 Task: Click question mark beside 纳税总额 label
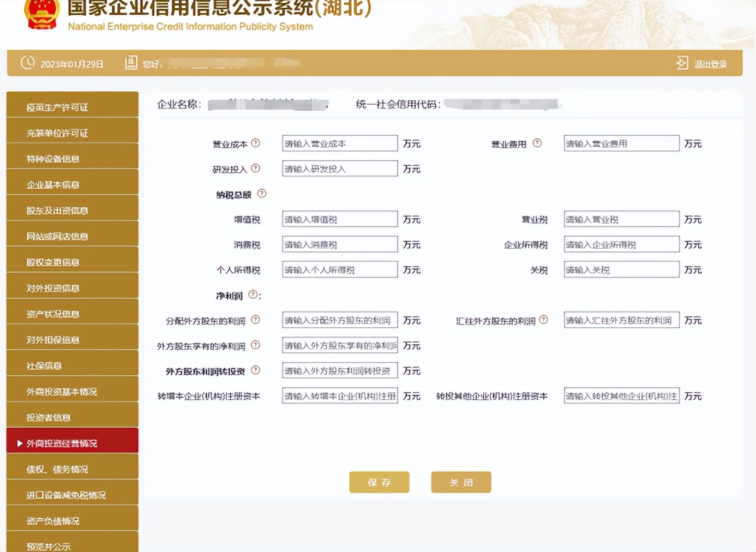pos(262,193)
